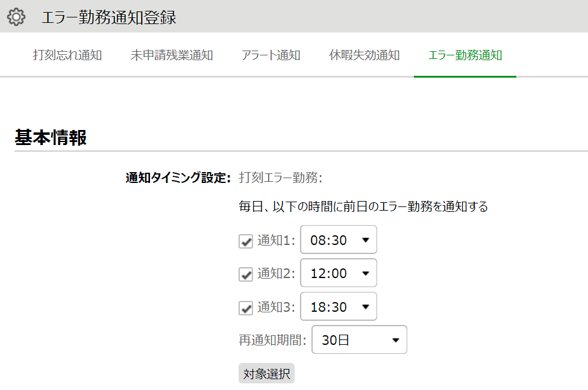
Task: Expand the 再通知期間 dropdown showing 30日
Action: coord(359,340)
